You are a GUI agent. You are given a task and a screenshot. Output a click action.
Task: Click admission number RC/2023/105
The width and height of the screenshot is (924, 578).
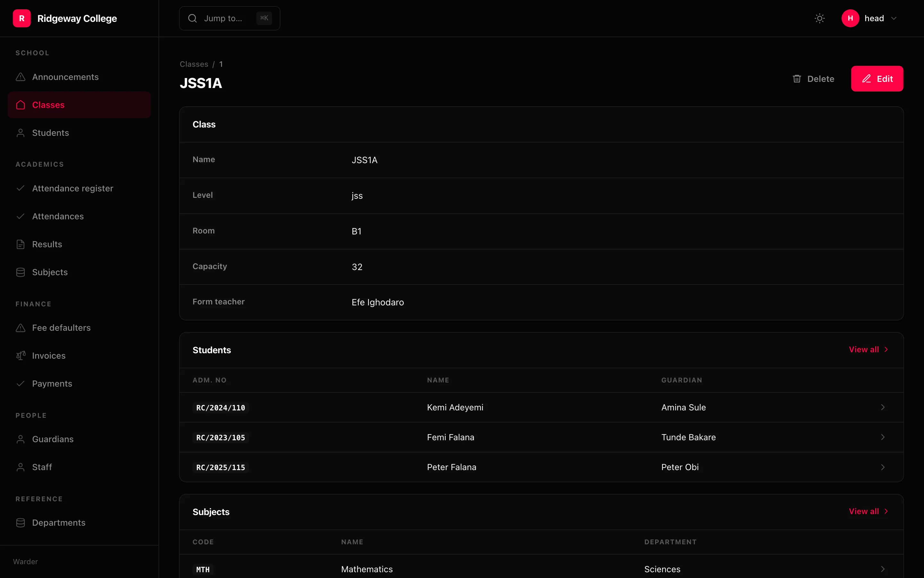(x=221, y=438)
